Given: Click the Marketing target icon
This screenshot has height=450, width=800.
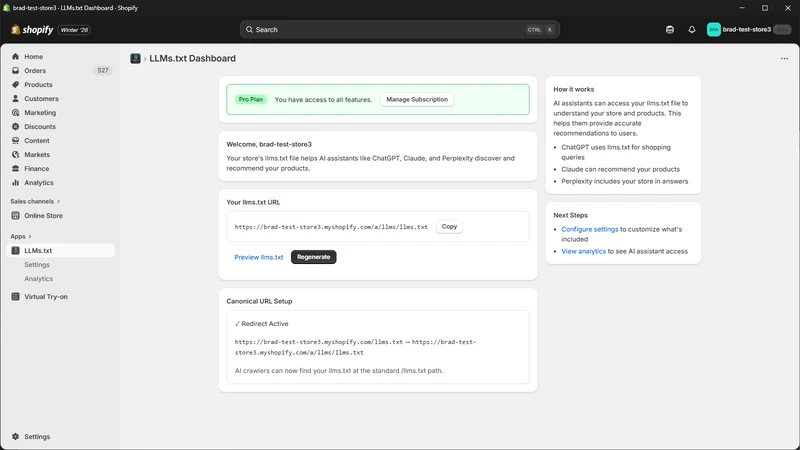Looking at the screenshot, I should (15, 113).
